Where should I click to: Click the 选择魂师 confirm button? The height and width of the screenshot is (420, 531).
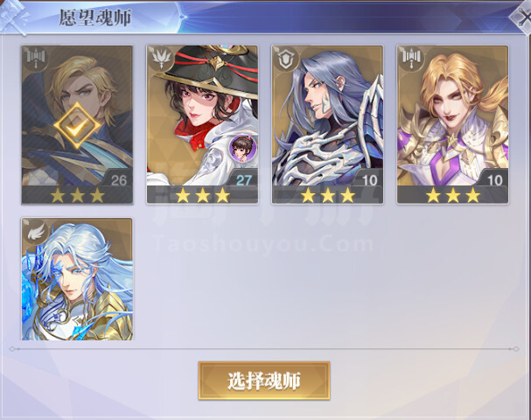[264, 381]
